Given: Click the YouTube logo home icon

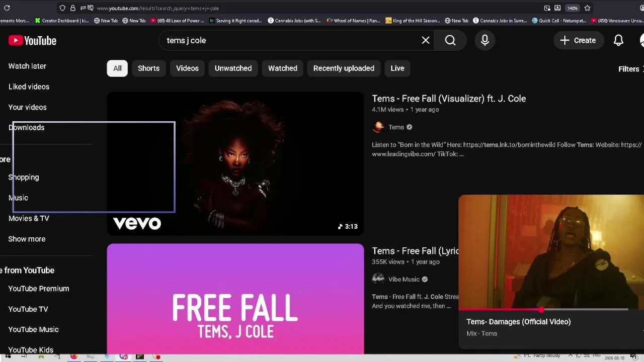Looking at the screenshot, I should (32, 41).
